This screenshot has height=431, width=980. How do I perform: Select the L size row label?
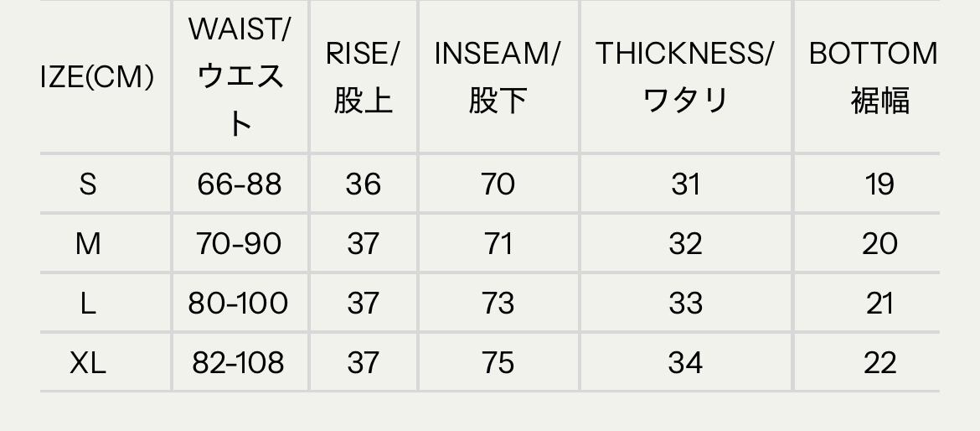point(88,303)
